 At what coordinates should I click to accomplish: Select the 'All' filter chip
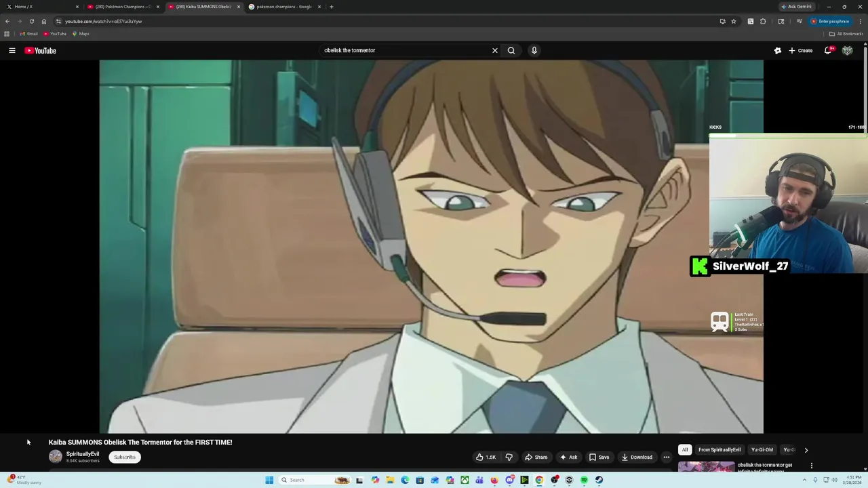point(685,449)
